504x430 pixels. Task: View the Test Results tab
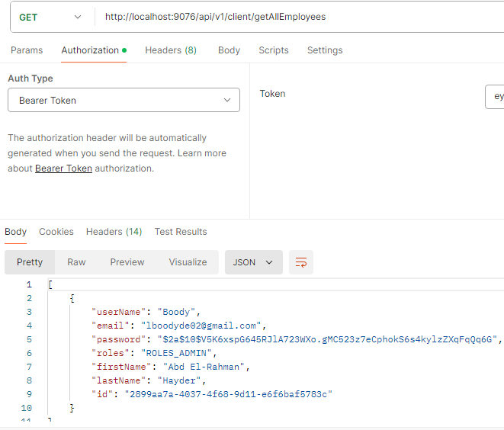pos(181,232)
